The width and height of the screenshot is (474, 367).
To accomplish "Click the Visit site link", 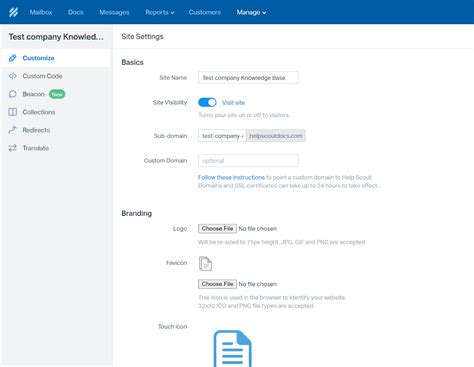I will pos(233,103).
